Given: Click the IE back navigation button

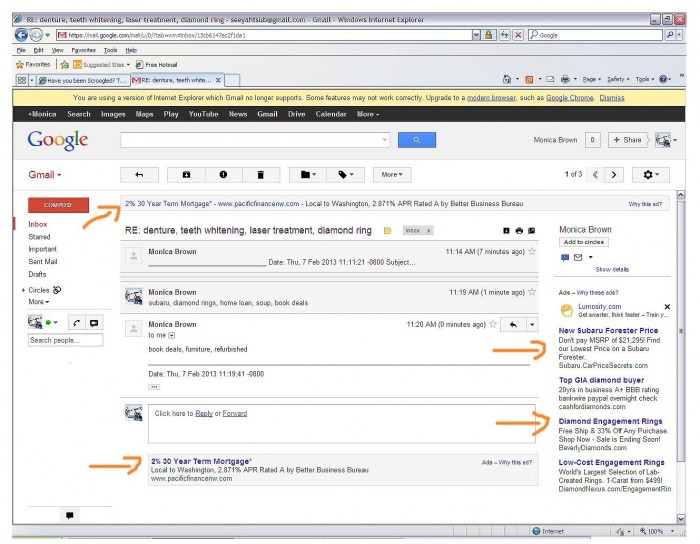Looking at the screenshot, I should (x=21, y=34).
